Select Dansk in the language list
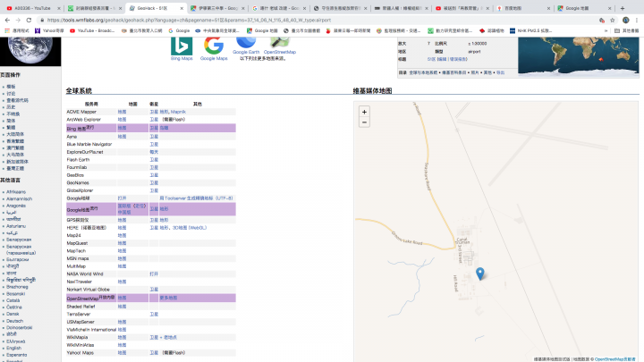The height and width of the screenshot is (362, 644). coord(13,314)
